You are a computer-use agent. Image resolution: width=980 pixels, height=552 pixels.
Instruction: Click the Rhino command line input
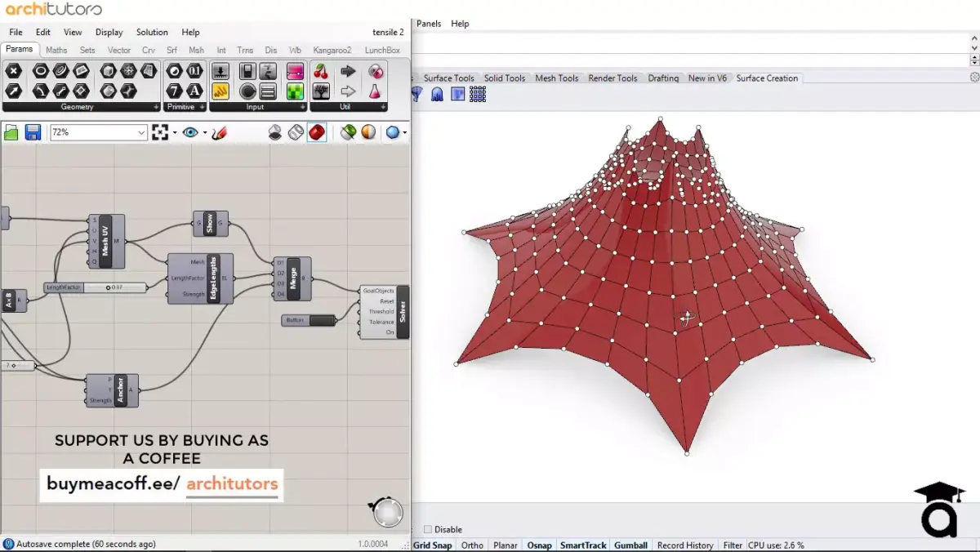coord(691,60)
